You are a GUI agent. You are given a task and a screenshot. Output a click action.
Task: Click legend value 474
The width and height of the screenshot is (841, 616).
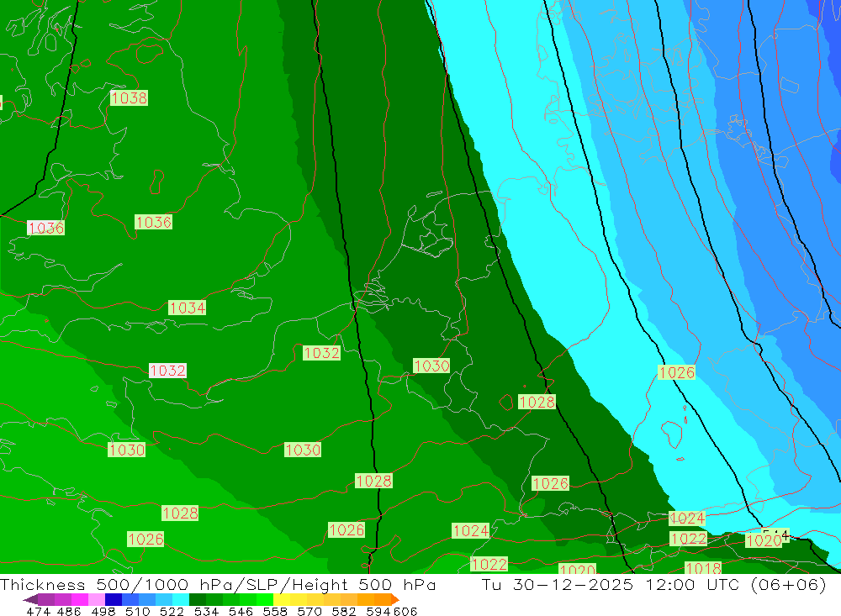38,611
